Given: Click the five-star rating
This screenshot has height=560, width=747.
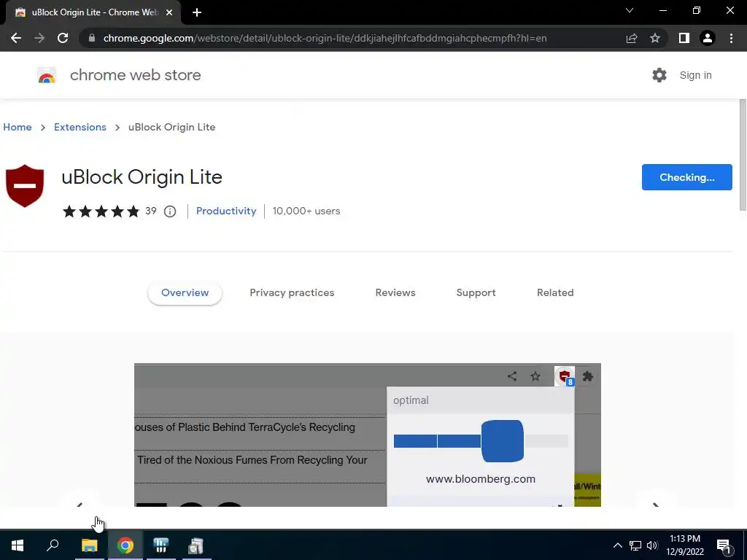Looking at the screenshot, I should pyautogui.click(x=101, y=211).
